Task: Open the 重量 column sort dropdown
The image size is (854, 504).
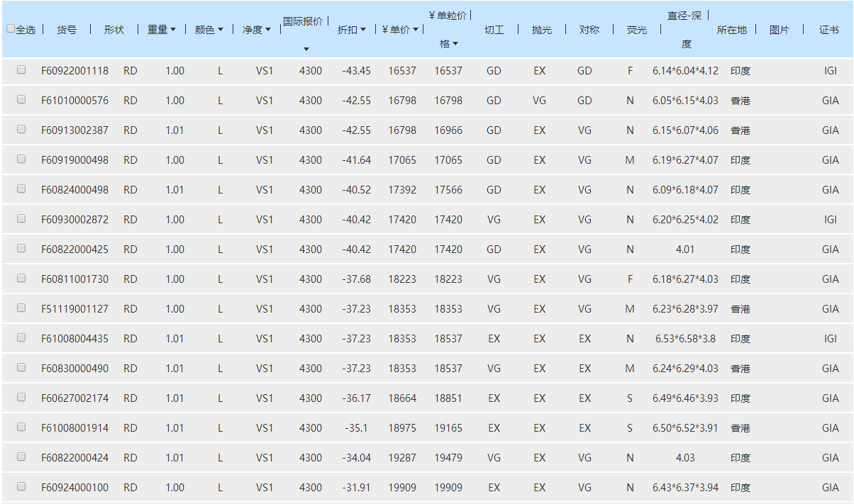Action: coord(173,30)
